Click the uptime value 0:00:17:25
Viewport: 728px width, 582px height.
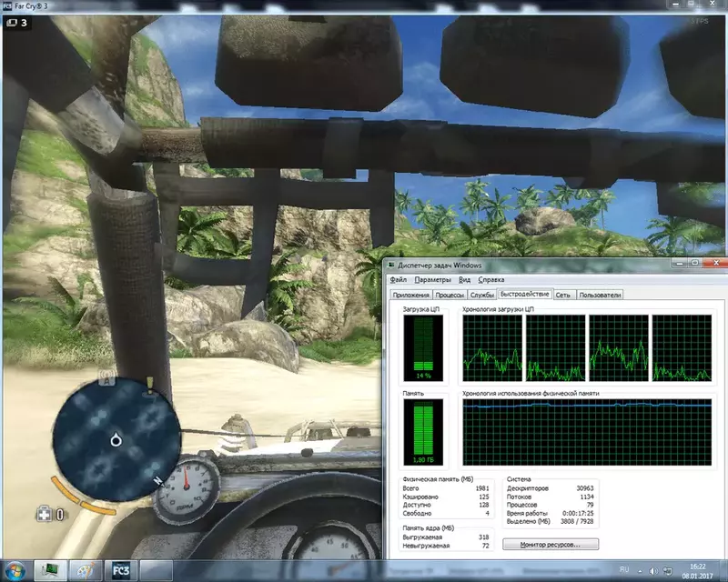tap(578, 513)
